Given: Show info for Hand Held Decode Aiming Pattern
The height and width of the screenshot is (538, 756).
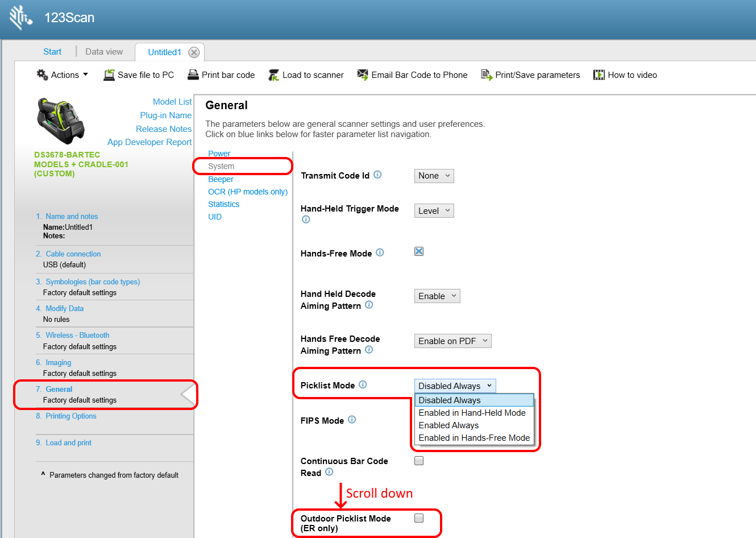Looking at the screenshot, I should coord(369,305).
